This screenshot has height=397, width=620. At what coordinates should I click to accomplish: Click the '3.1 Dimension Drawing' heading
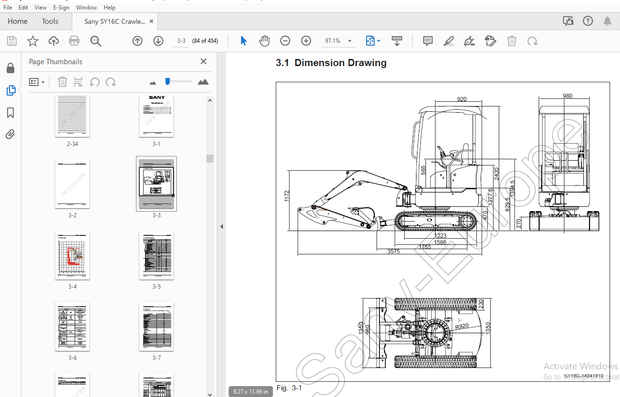pos(331,63)
